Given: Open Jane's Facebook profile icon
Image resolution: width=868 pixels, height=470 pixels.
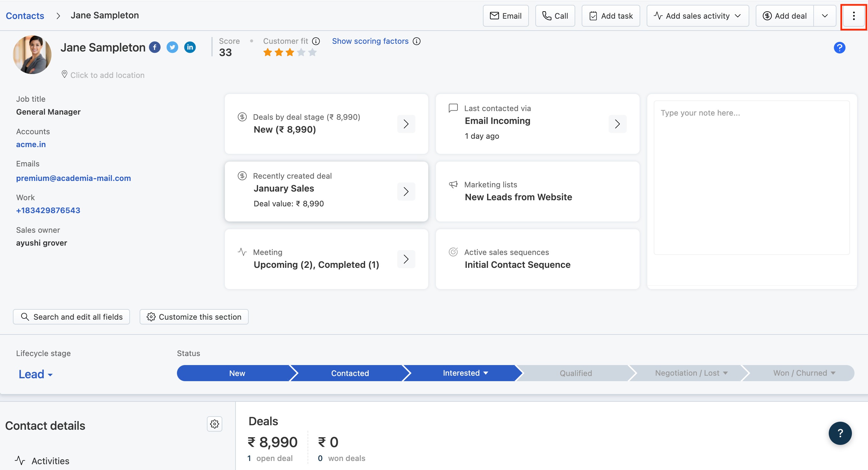Looking at the screenshot, I should tap(155, 47).
